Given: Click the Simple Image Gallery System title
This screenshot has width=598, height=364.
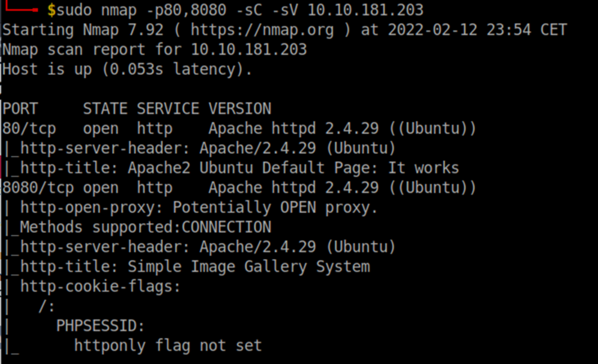Looking at the screenshot, I should (x=249, y=267).
